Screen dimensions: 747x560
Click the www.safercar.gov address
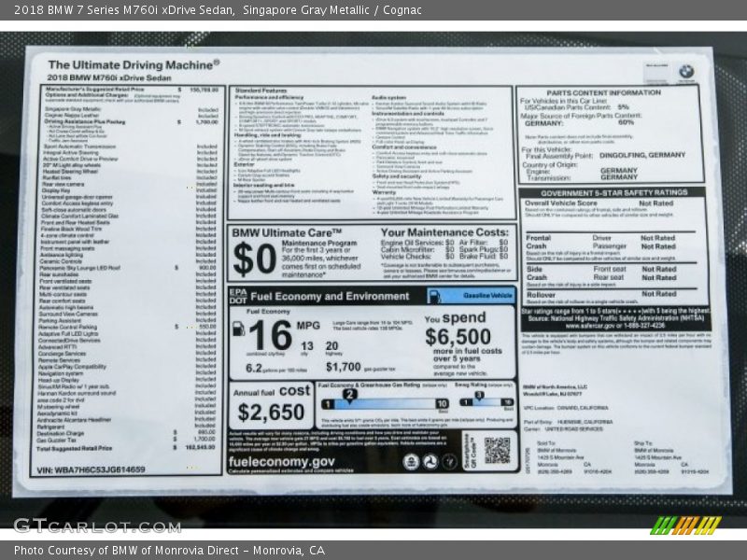coord(615,325)
